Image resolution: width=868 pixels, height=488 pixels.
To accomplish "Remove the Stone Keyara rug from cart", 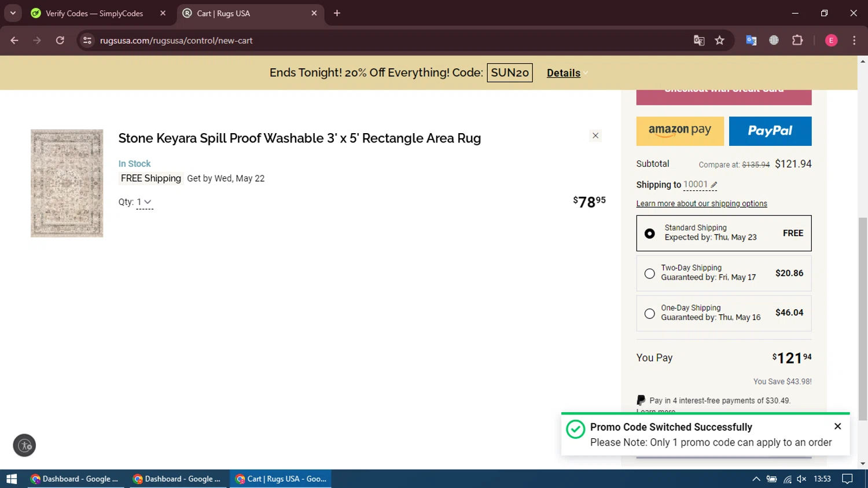I will (x=595, y=135).
